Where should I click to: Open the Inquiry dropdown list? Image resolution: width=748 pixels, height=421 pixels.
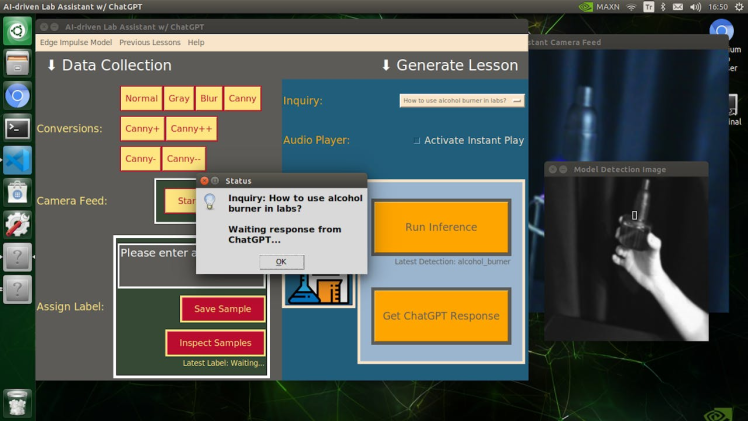(x=462, y=101)
